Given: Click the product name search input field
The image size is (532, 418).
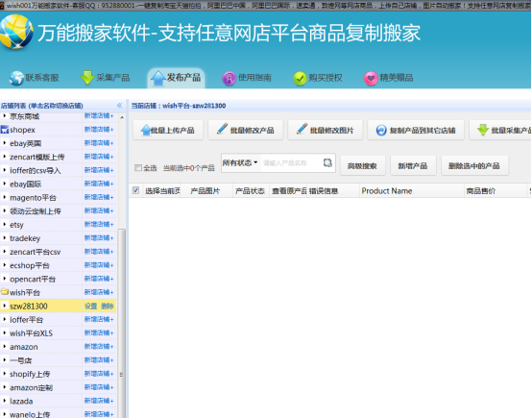Looking at the screenshot, I should coord(292,163).
